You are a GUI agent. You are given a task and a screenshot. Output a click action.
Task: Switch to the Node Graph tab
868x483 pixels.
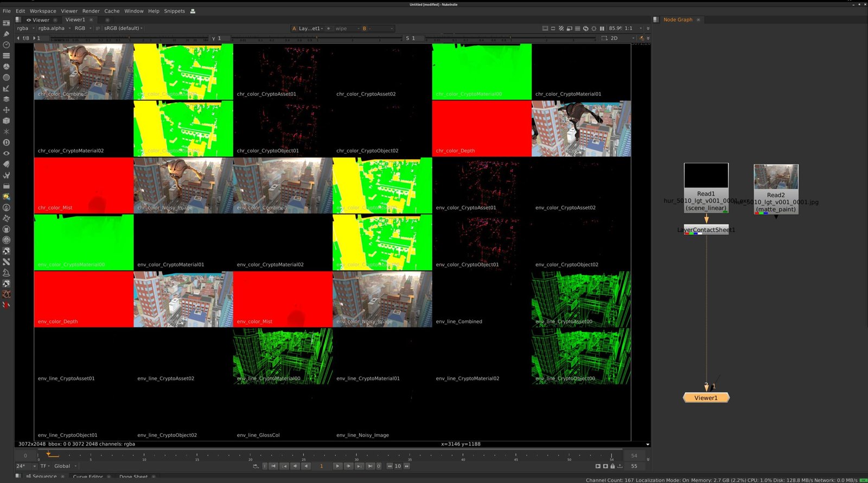point(678,20)
